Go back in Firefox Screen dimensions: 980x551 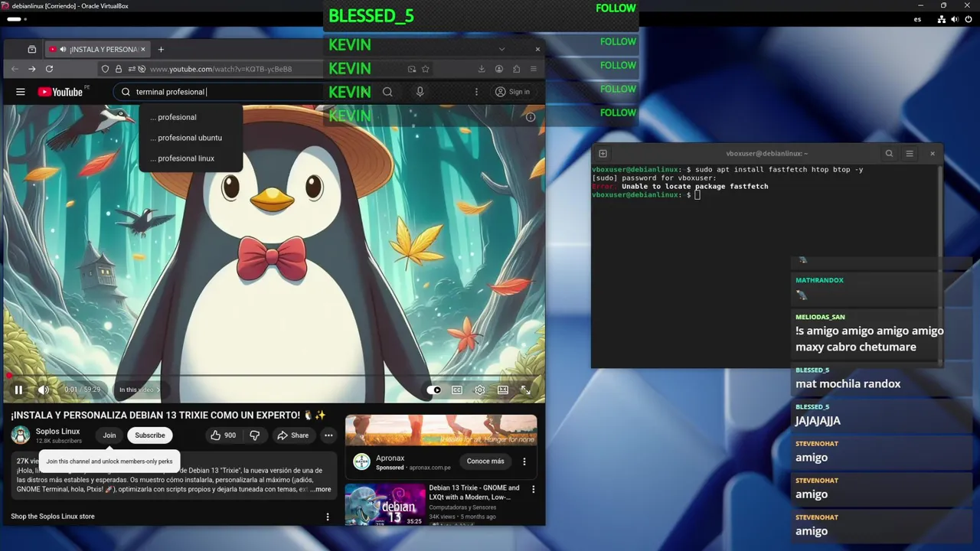pos(14,69)
